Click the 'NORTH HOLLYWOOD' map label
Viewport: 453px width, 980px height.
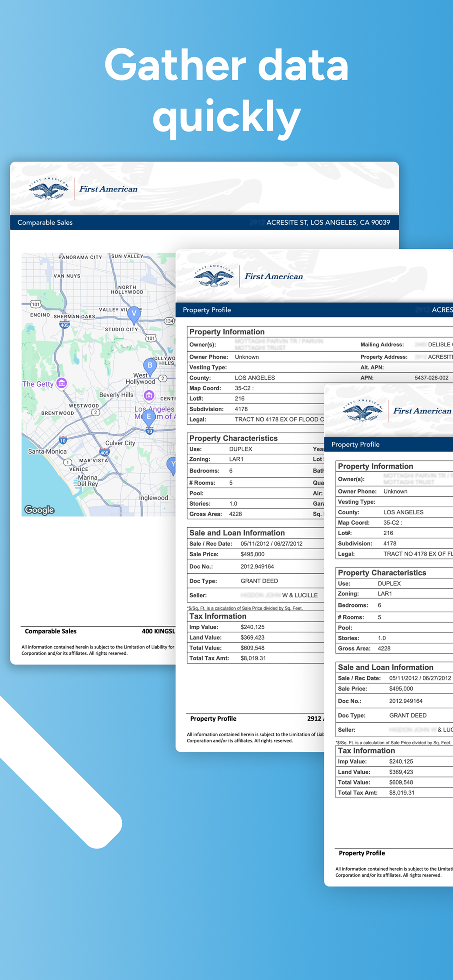point(127,290)
